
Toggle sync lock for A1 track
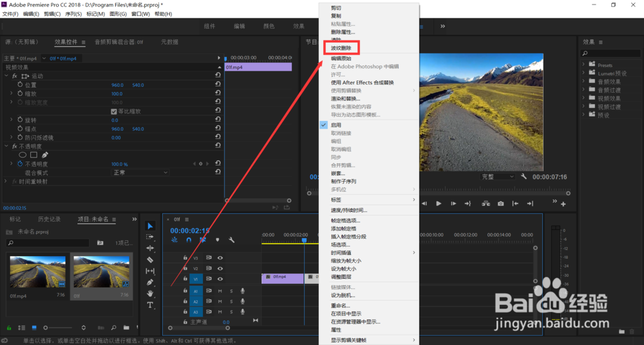209,291
